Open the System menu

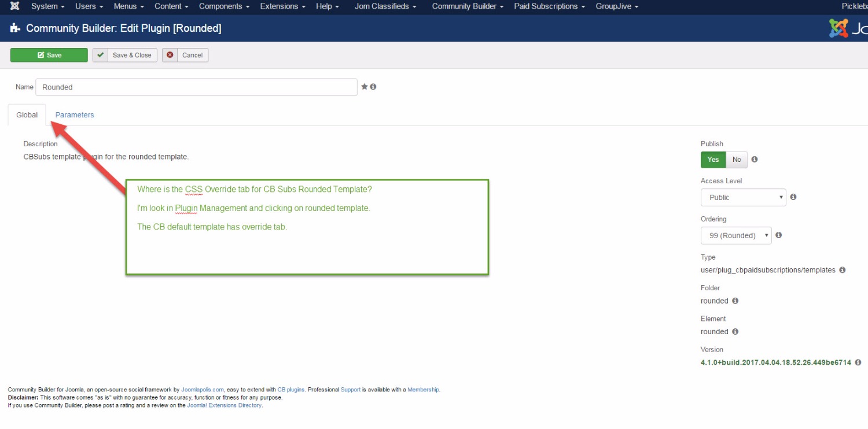[x=47, y=6]
